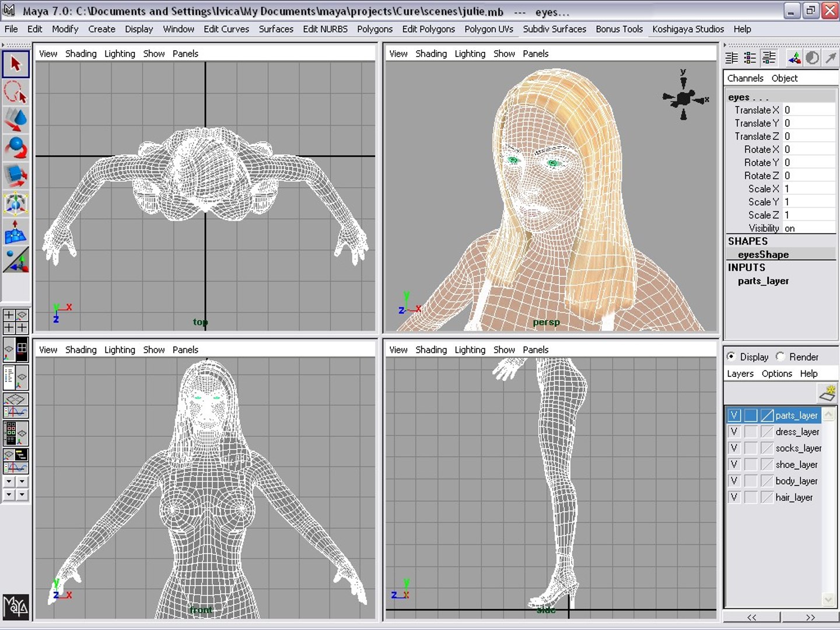Activate the Show Manipulator tool

16,260
